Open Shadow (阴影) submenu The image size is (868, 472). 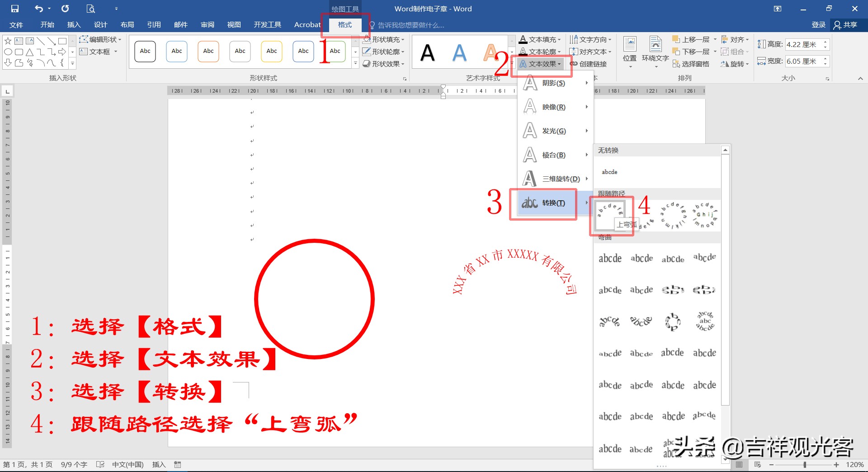(556, 83)
